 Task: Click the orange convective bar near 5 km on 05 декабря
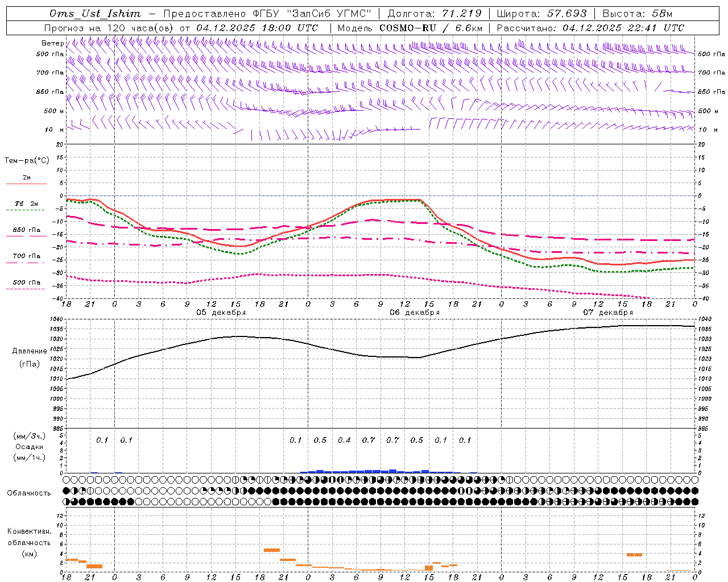272,550
